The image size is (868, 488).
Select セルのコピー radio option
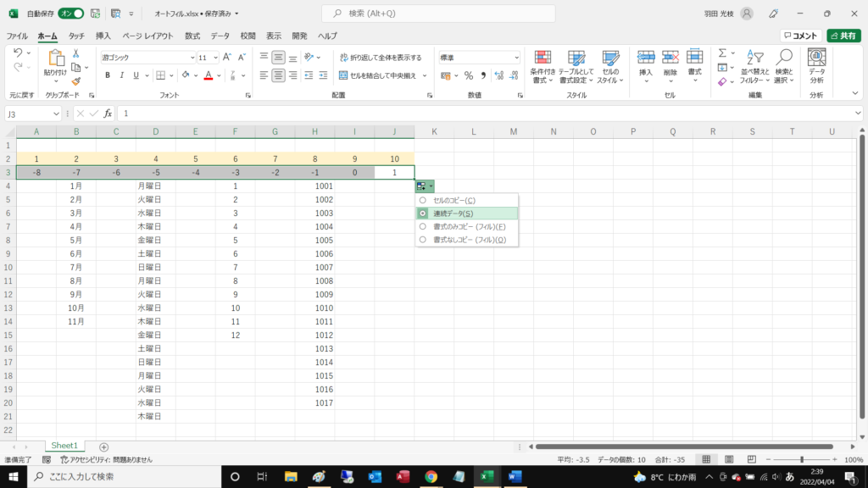pyautogui.click(x=423, y=200)
